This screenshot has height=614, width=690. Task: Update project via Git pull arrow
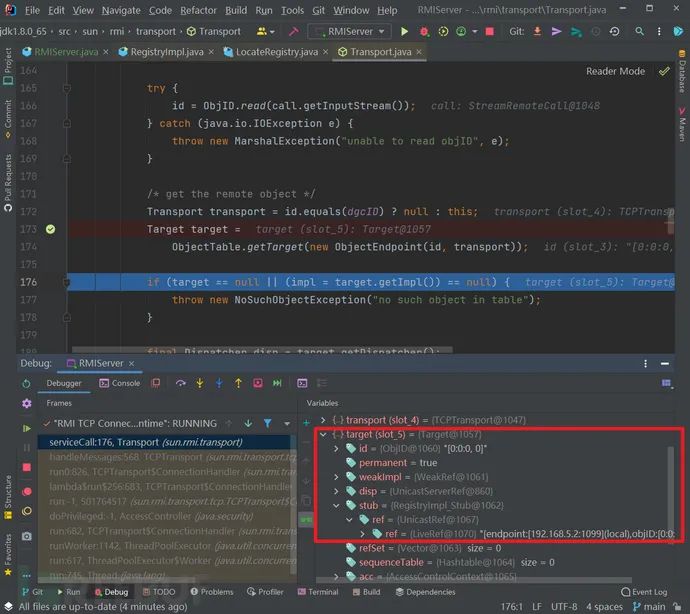[537, 31]
